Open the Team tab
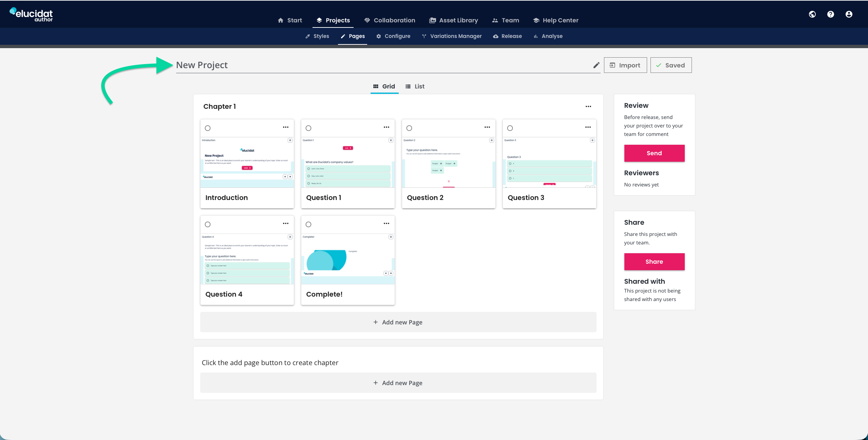Image resolution: width=868 pixels, height=440 pixels. pos(506,20)
